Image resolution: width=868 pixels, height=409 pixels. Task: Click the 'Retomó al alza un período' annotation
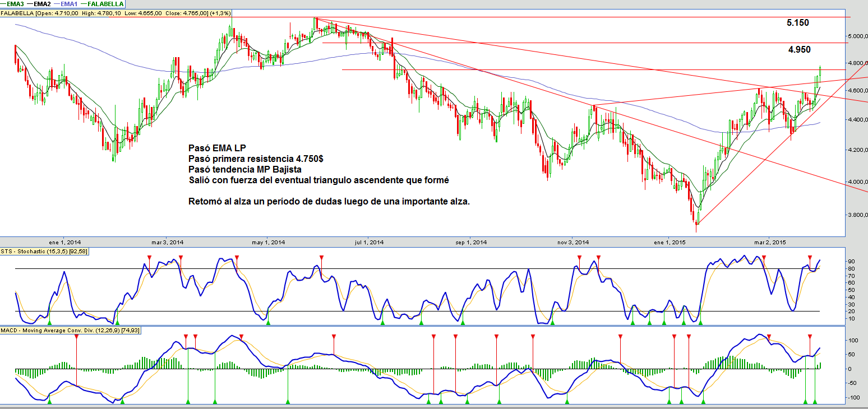330,201
